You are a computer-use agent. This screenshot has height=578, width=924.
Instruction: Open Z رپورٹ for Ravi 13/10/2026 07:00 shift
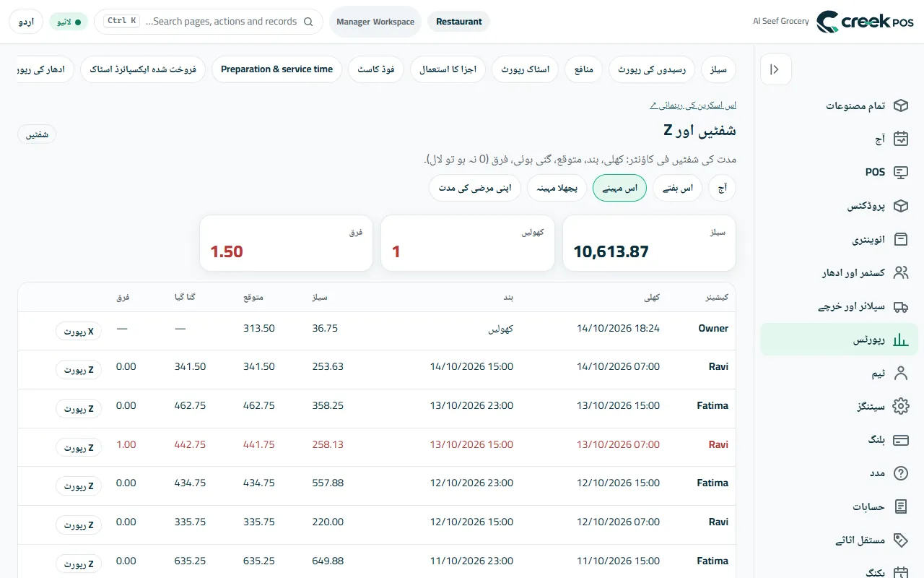pos(79,447)
